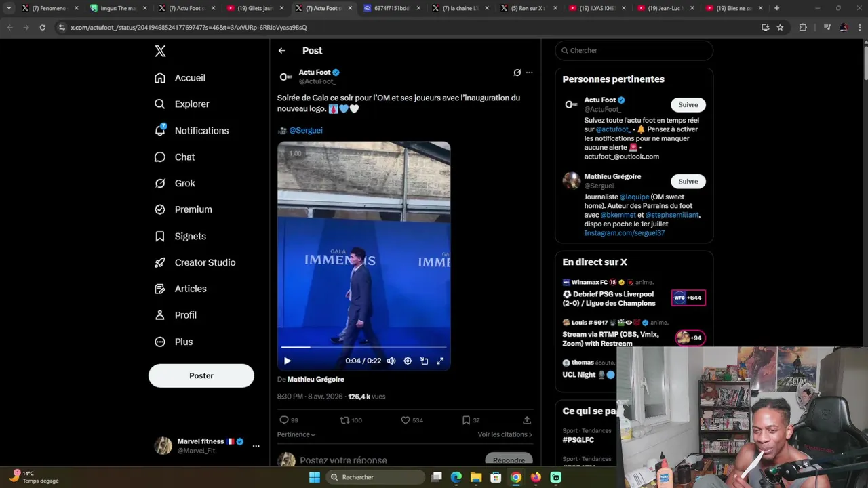The image size is (868, 488).
Task: Open browser extensions puzzle icon
Action: 803,28
